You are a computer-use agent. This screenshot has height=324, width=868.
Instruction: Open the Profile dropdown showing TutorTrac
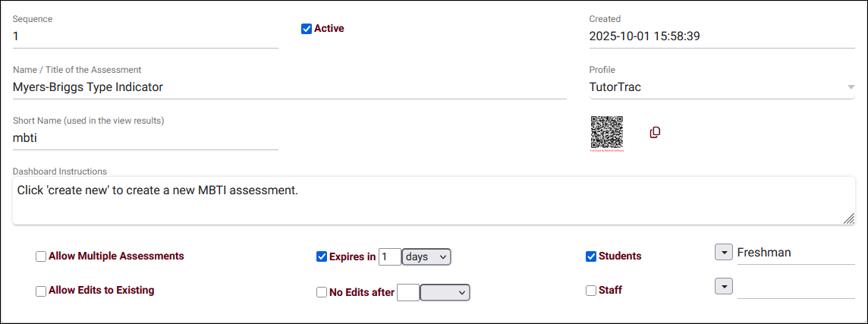tap(721, 87)
